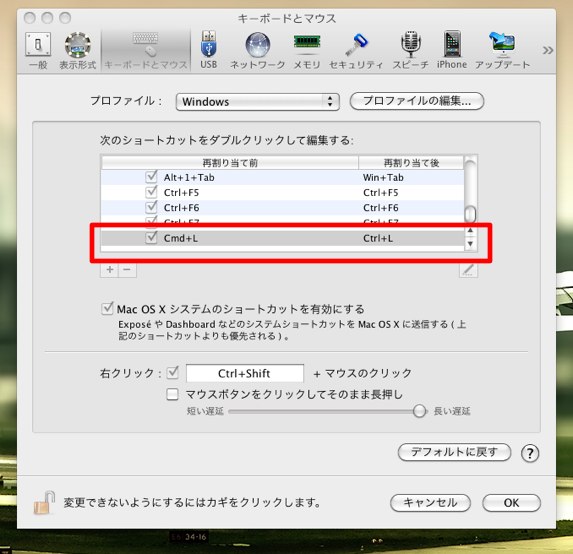Show more toolbar items with the chevron

[x=547, y=50]
